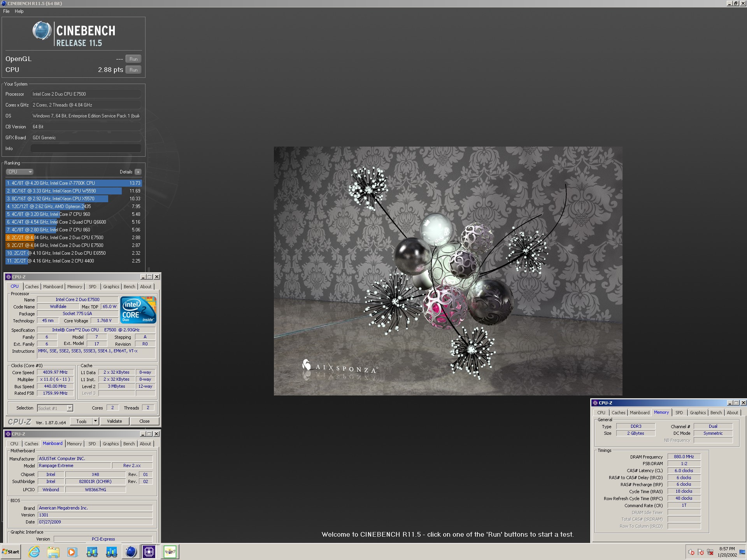Click the Cinebench Release 11.5 logo
Screen dimensions: 747x560
point(74,34)
